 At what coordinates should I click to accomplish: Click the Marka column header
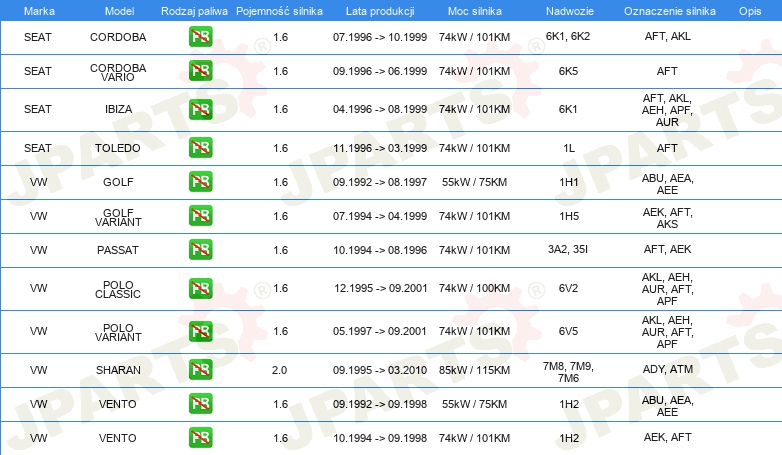click(39, 11)
